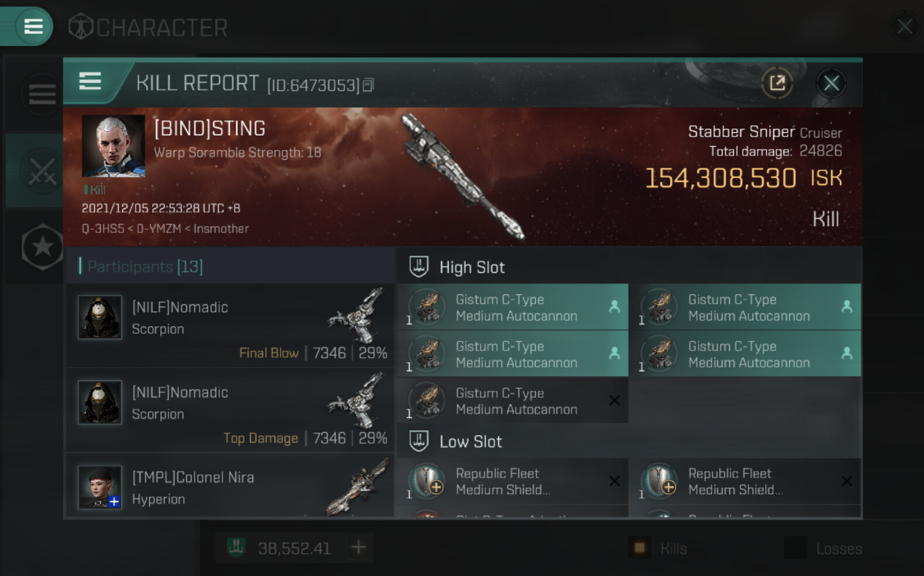Open the crossed swords combat sidebar icon
The height and width of the screenshot is (576, 924).
[42, 172]
